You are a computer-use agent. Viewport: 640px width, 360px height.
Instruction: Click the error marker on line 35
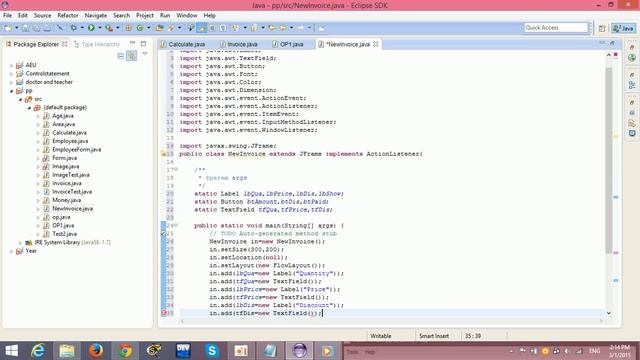click(164, 313)
